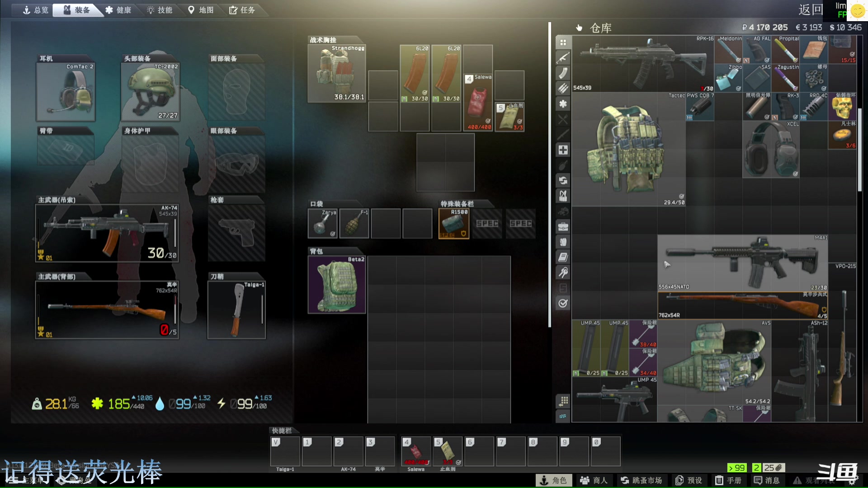Viewport: 868px width, 488px height.
Task: Open the 任务 tasks tab
Action: tap(242, 10)
